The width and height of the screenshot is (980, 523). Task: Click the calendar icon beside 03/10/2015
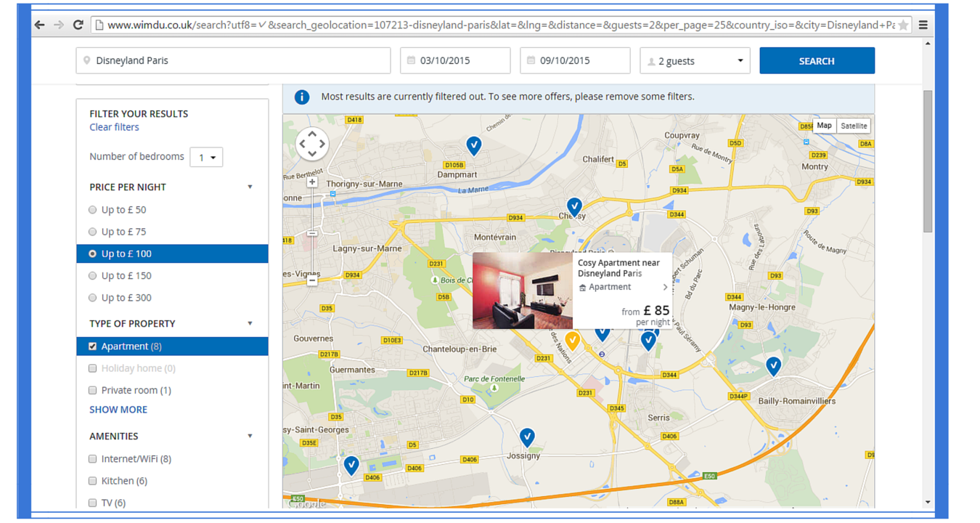[x=411, y=61]
